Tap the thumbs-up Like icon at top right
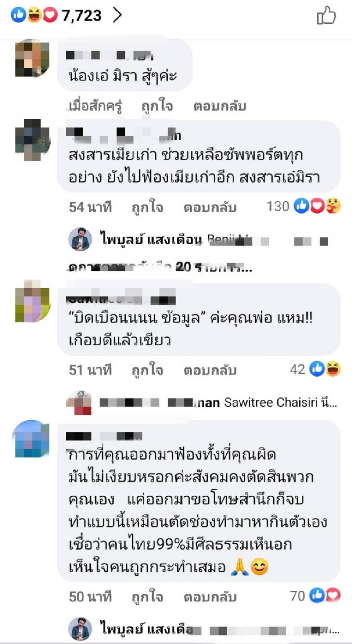 [x=326, y=16]
